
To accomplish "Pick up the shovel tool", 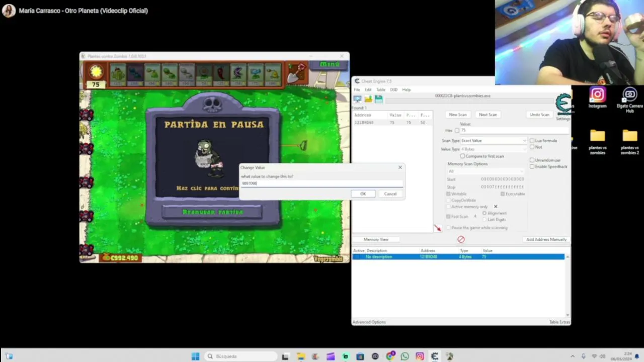I will point(296,73).
